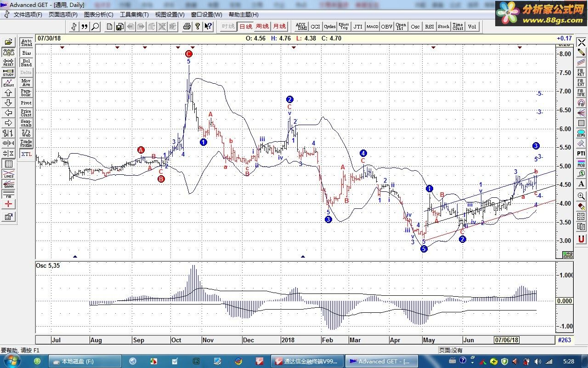Add the MACD indicator
This screenshot has width=588, height=368.
[x=373, y=27]
